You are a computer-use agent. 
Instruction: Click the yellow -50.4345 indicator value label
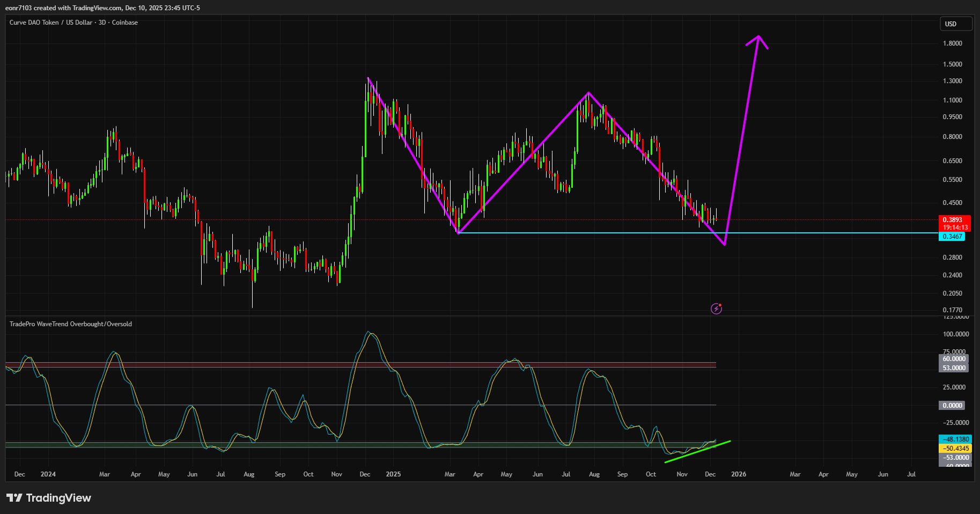click(955, 449)
